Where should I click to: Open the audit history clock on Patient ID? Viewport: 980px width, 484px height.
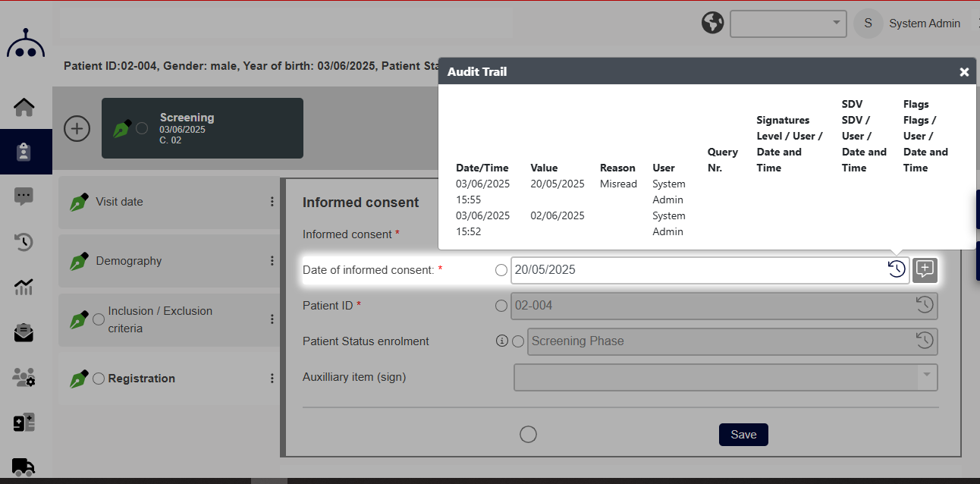point(924,305)
